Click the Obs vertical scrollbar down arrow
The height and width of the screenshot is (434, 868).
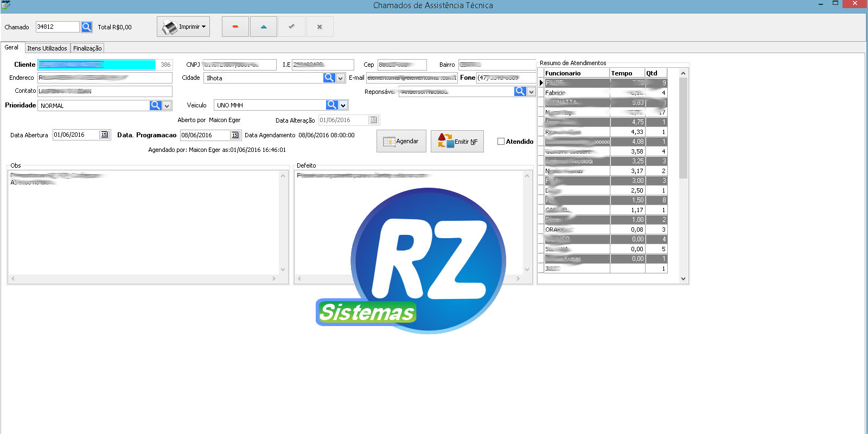pos(283,270)
